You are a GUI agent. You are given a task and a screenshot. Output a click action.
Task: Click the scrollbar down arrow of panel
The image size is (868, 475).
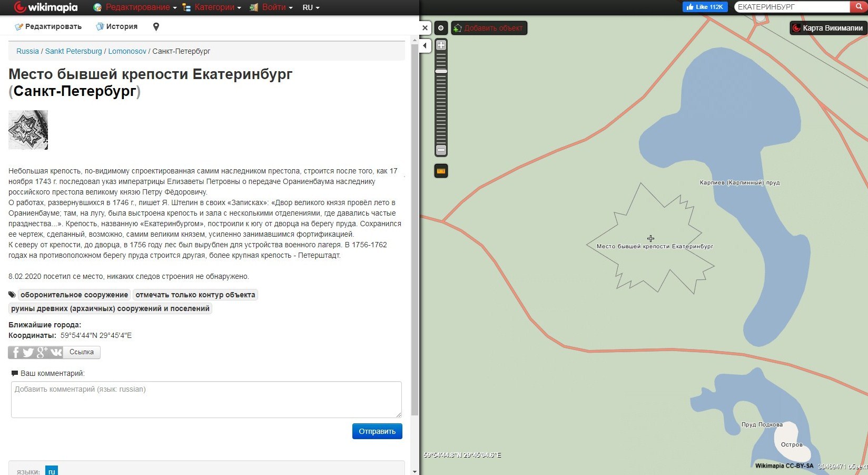click(x=415, y=471)
